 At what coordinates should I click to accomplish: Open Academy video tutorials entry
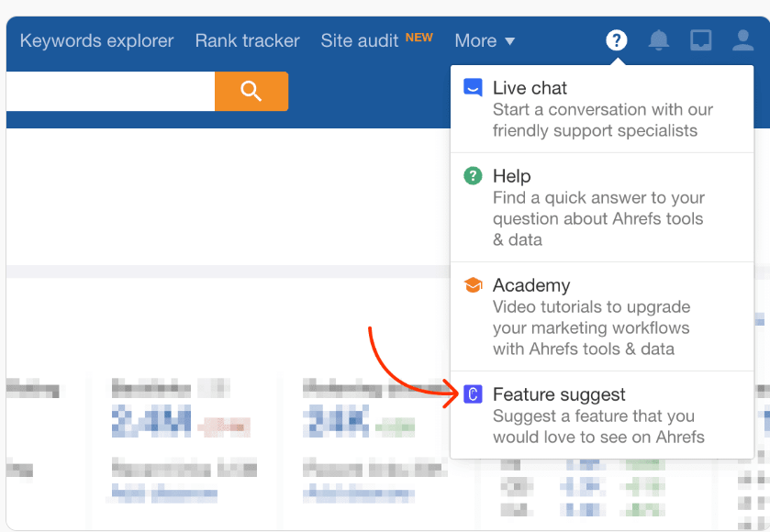point(602,316)
